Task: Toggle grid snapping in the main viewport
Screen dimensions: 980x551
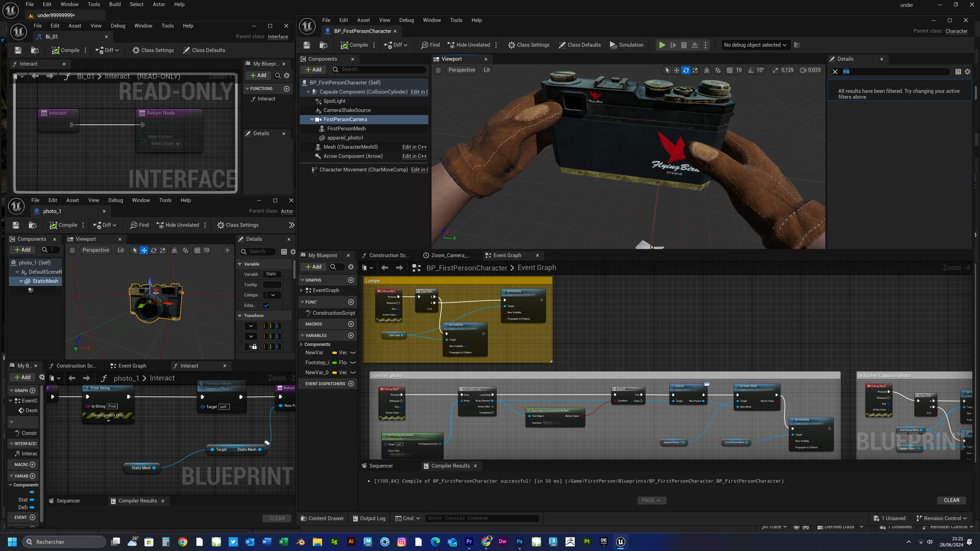Action: point(729,70)
